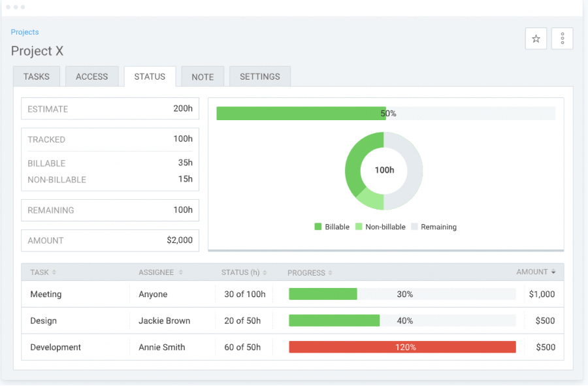The width and height of the screenshot is (588, 386).
Task: Select the STATUS tab
Action: (150, 76)
